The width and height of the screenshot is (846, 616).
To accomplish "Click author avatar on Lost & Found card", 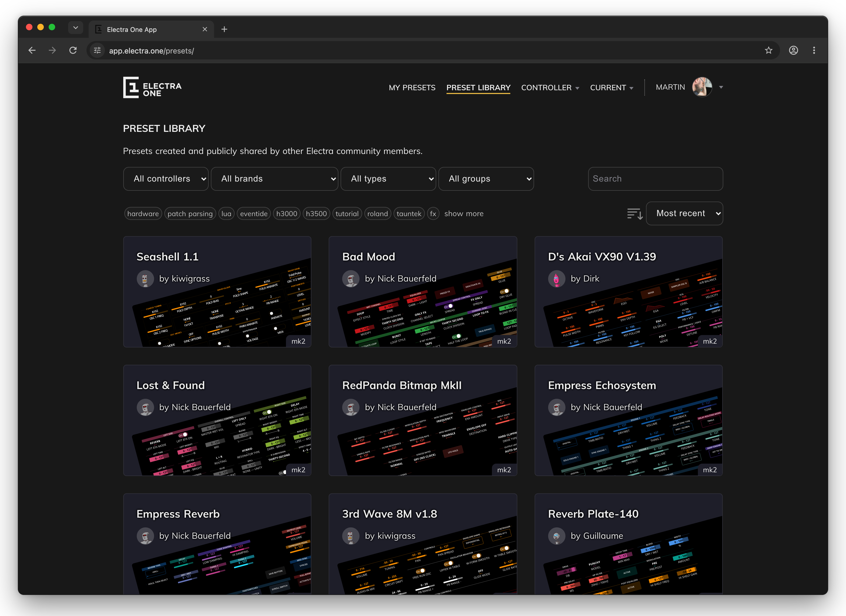I will point(145,407).
